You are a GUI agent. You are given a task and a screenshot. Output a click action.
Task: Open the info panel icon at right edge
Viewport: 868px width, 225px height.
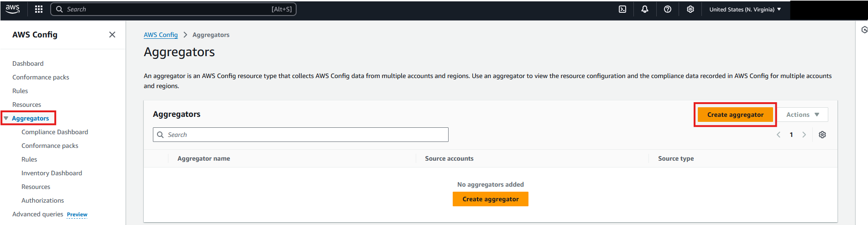point(864,30)
